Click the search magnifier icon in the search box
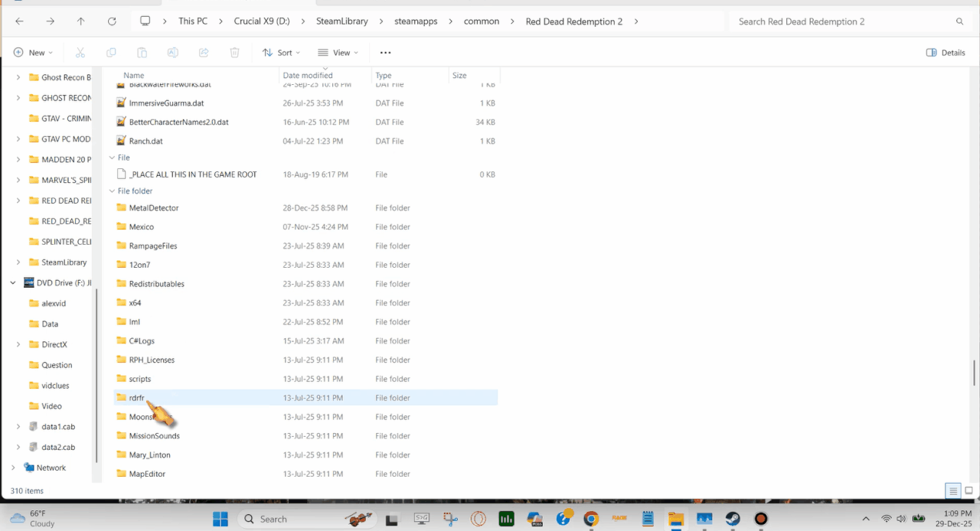This screenshot has width=980, height=531. click(x=960, y=21)
